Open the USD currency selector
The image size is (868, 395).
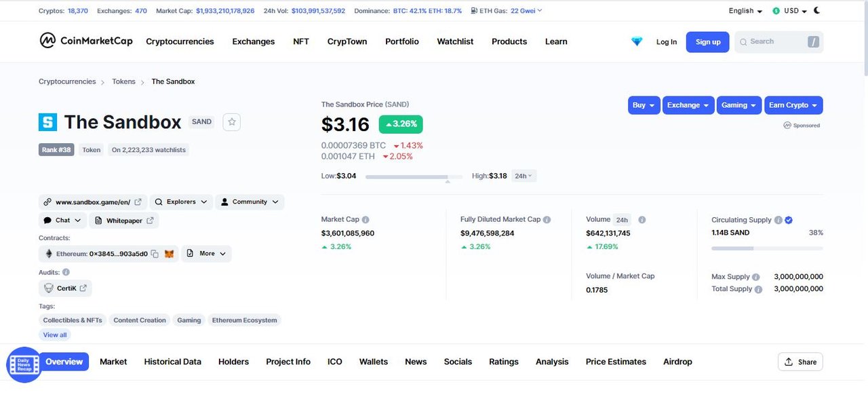(789, 11)
